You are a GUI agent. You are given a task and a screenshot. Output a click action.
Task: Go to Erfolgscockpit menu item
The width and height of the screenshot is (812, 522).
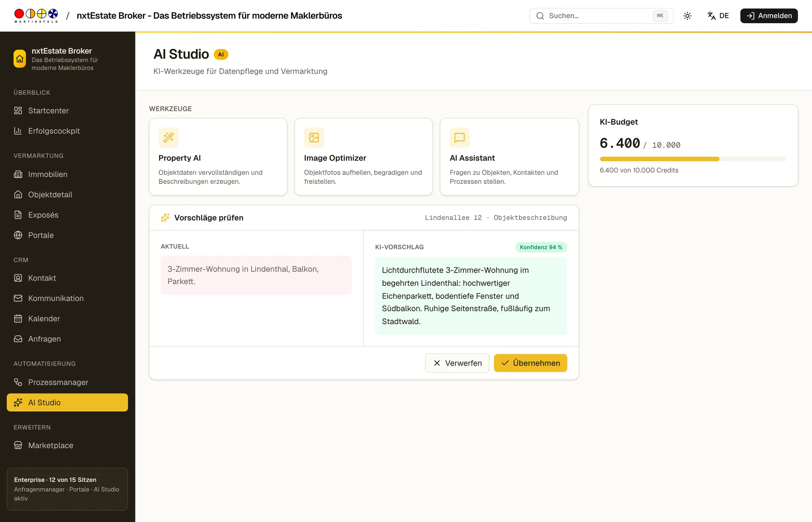pyautogui.click(x=67, y=131)
